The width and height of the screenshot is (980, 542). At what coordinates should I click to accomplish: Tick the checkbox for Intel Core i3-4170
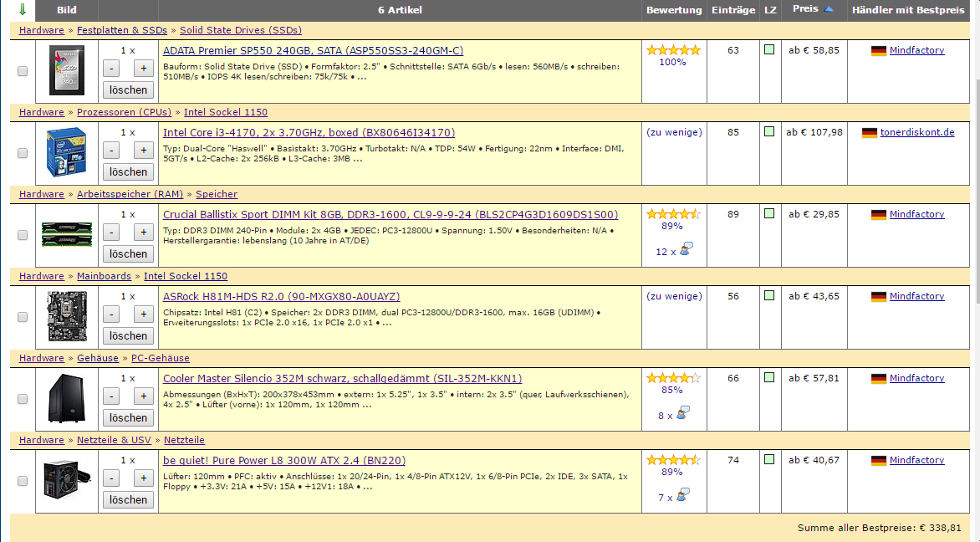(23, 153)
